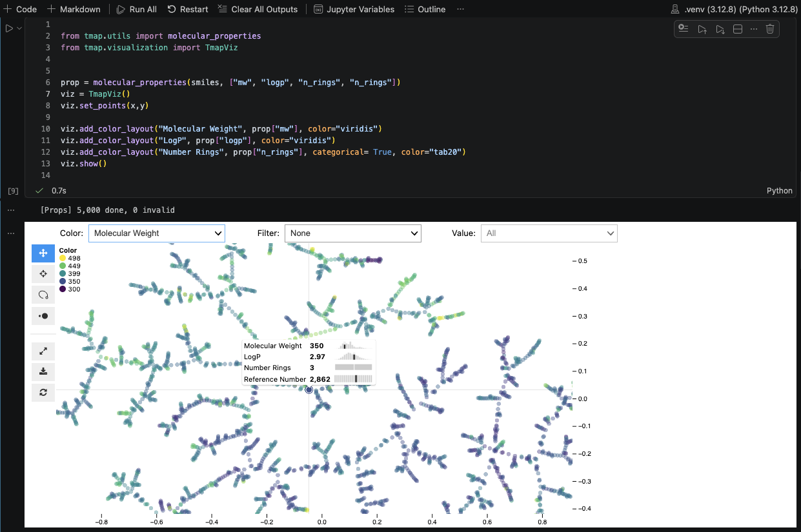
Task: Select the point-size dot tool
Action: [x=43, y=316]
